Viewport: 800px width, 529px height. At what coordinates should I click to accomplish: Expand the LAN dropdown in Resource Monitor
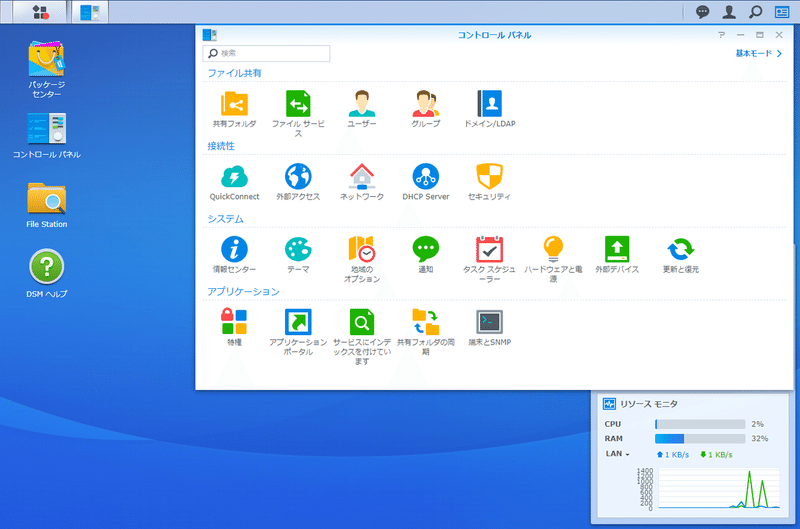pos(617,454)
